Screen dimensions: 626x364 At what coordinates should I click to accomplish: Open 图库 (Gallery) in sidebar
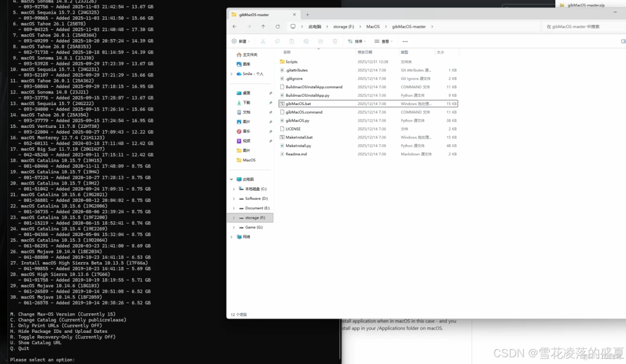pos(244,64)
